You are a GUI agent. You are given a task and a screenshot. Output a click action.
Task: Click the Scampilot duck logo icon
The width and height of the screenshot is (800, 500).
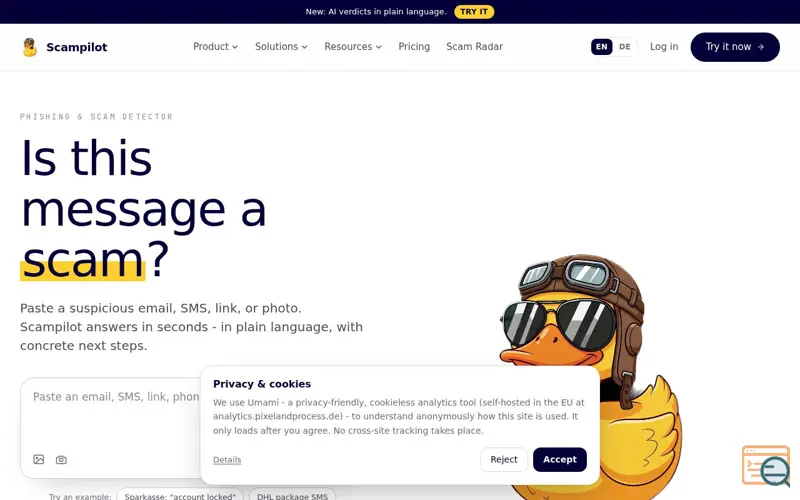(30, 47)
